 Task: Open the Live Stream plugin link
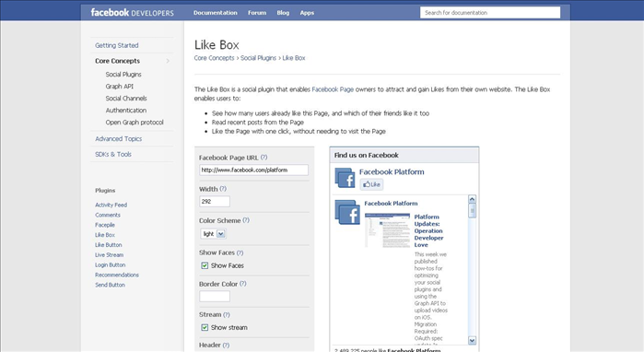[109, 255]
